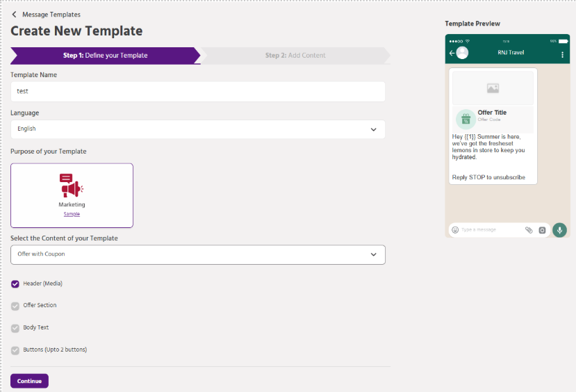Toggle the Offer Section checkbox
The height and width of the screenshot is (392, 576).
[15, 306]
